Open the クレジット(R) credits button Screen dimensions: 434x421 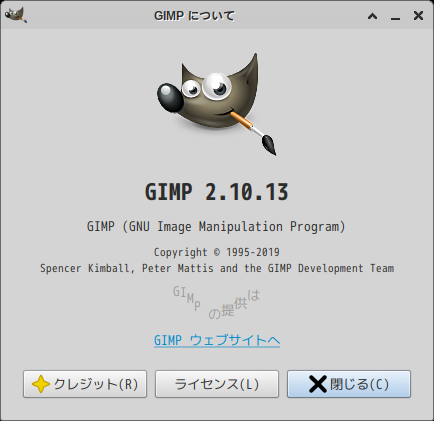[x=85, y=384]
